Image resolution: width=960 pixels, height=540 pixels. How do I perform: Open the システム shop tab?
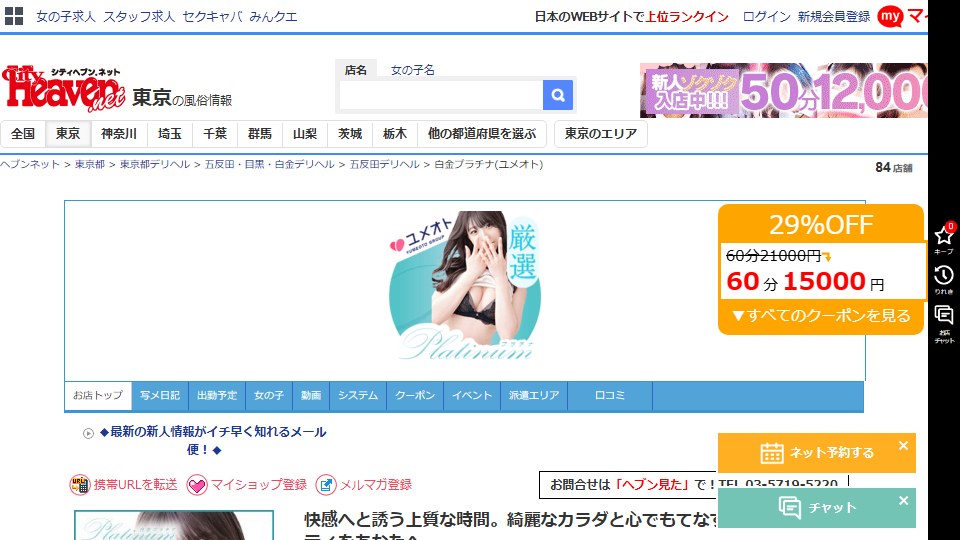pos(358,396)
